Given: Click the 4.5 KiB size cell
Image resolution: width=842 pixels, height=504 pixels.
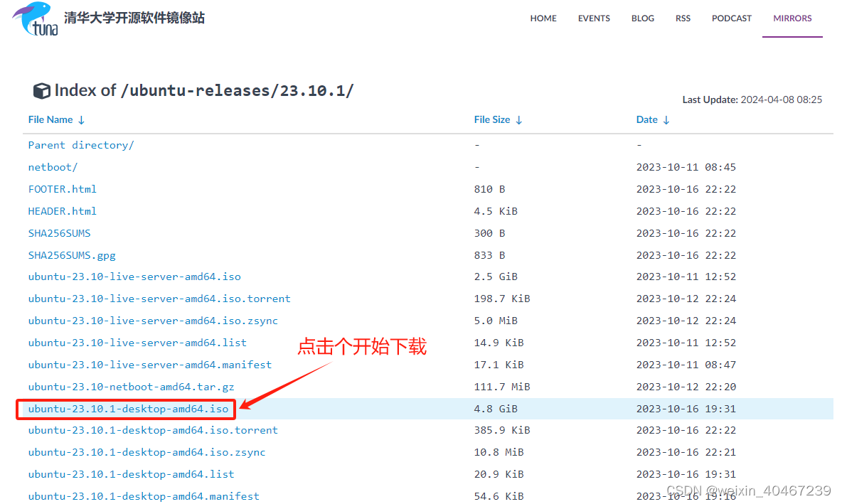Looking at the screenshot, I should [x=496, y=211].
